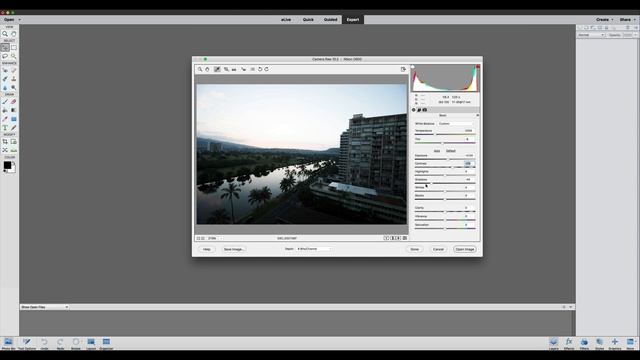This screenshot has height=360, width=640.
Task: Select the Brush tool in Draw section
Action: tap(5, 102)
